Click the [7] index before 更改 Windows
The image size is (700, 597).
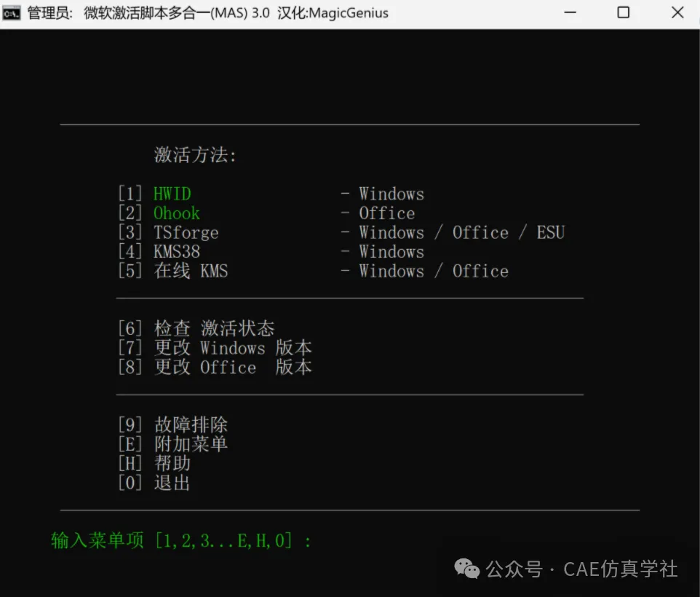click(x=130, y=347)
